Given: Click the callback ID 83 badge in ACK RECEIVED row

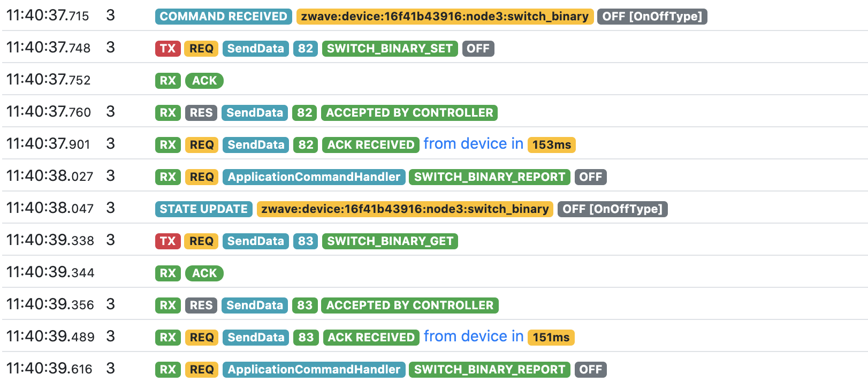Looking at the screenshot, I should 306,338.
